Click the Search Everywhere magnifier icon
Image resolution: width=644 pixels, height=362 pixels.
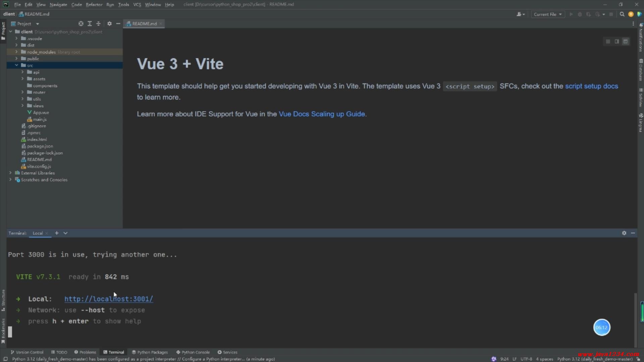click(x=622, y=14)
